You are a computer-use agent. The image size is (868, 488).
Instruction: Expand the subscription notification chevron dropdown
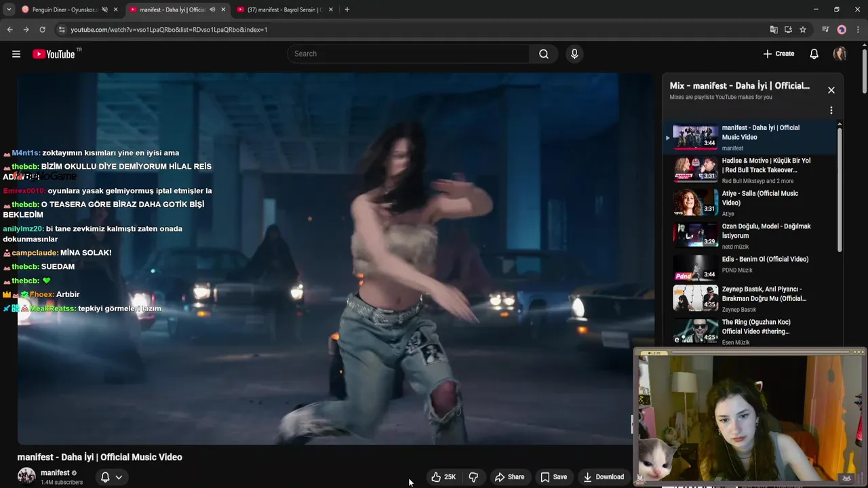click(119, 477)
